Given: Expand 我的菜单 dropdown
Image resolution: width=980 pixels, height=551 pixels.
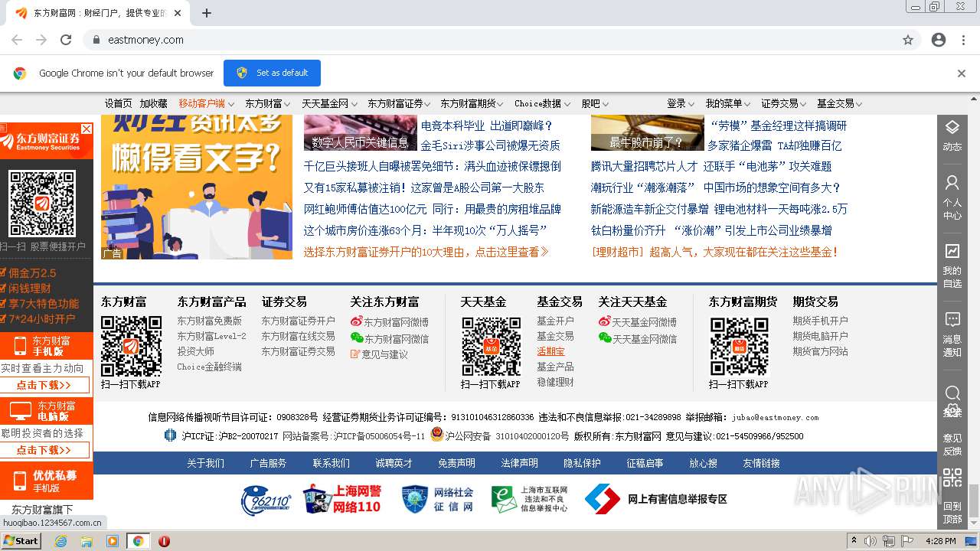Looking at the screenshot, I should [728, 103].
